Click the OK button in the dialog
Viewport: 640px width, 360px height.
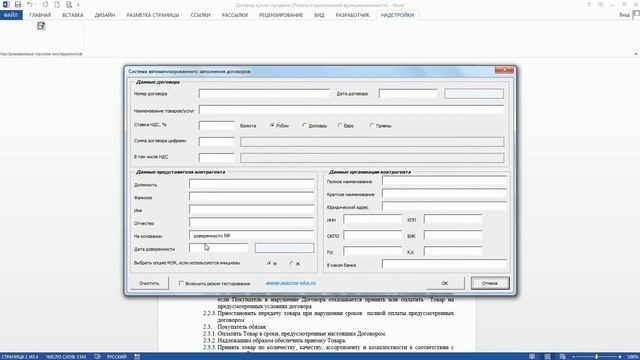click(445, 283)
